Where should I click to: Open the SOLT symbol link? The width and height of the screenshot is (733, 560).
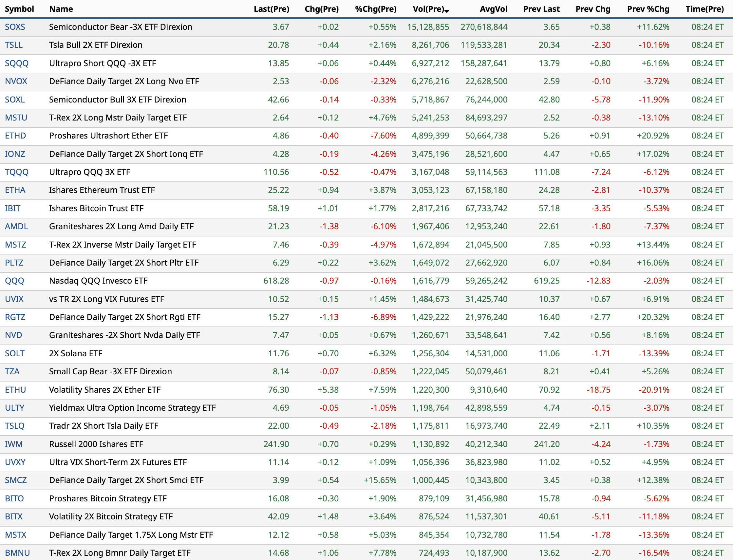(15, 353)
